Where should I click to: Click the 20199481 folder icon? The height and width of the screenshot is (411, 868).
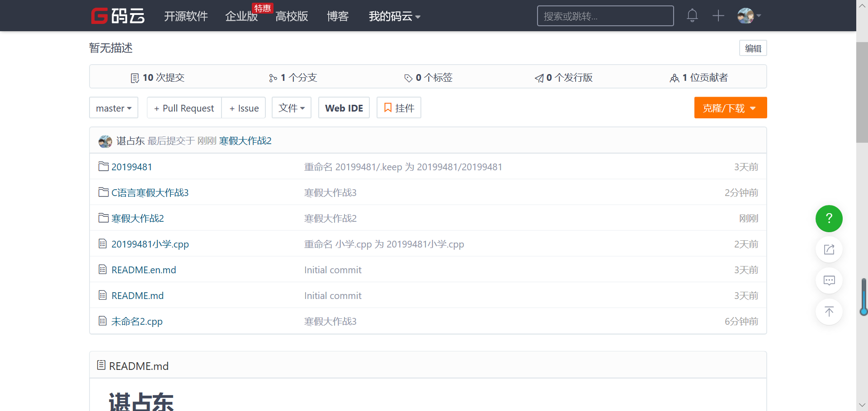pos(104,167)
